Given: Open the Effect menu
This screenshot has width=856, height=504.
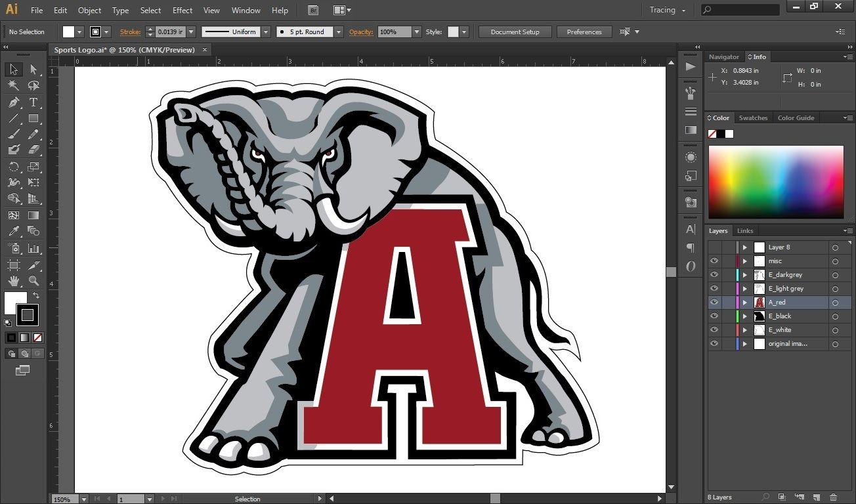Looking at the screenshot, I should [182, 10].
